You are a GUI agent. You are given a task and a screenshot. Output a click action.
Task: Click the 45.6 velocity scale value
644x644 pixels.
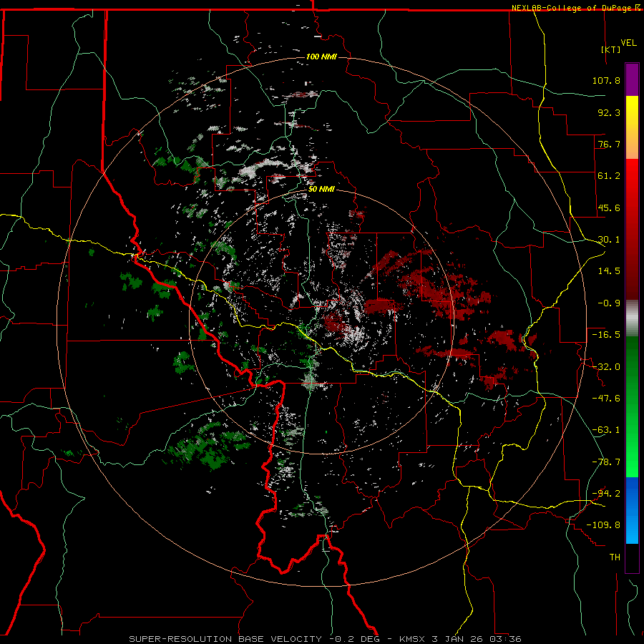609,208
